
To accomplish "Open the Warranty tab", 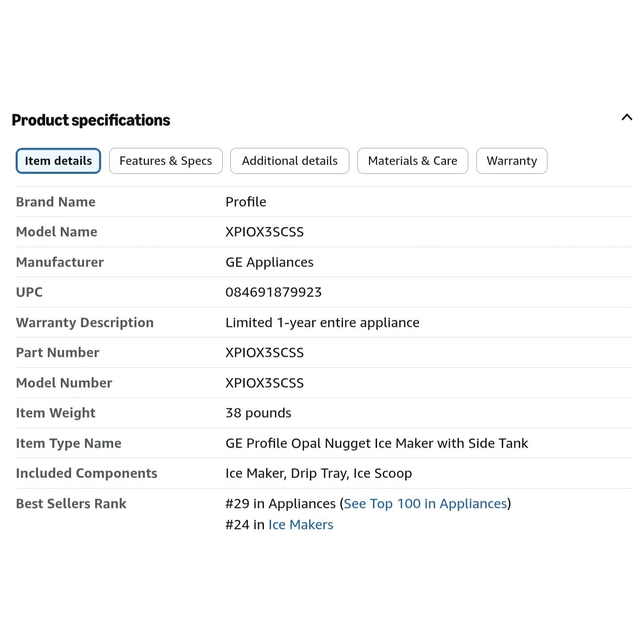I will [x=512, y=161].
